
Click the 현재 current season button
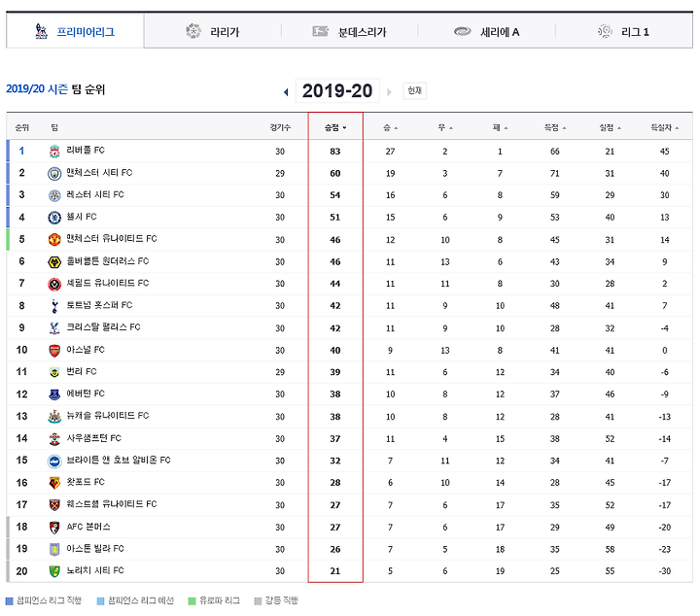click(415, 90)
